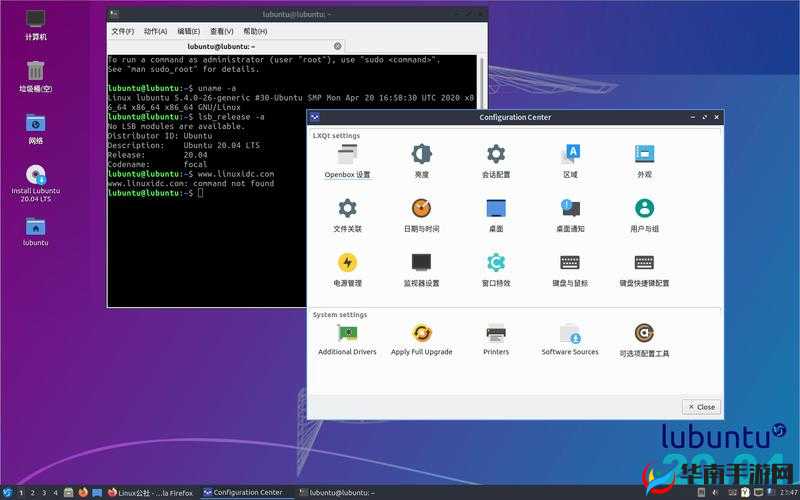Open the 可选项配置工具 alternatives configurator icon
Image resolution: width=800 pixels, height=500 pixels.
pyautogui.click(x=644, y=340)
